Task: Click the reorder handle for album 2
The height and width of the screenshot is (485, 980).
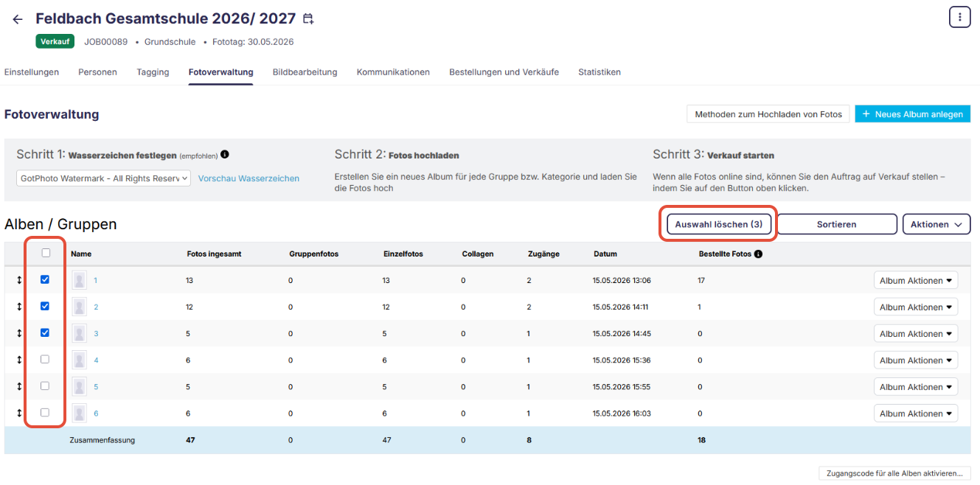Action: [x=19, y=307]
